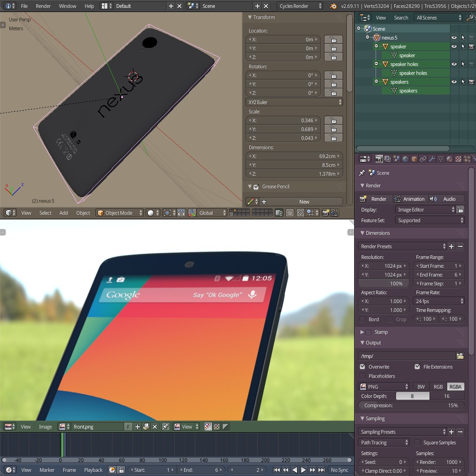Select the Texture properties tab (checkered icon)
476x476 pixels.
click(458, 159)
